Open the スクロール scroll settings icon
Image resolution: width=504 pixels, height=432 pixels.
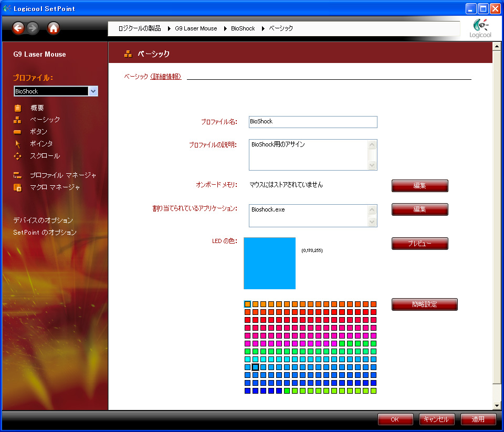point(18,156)
